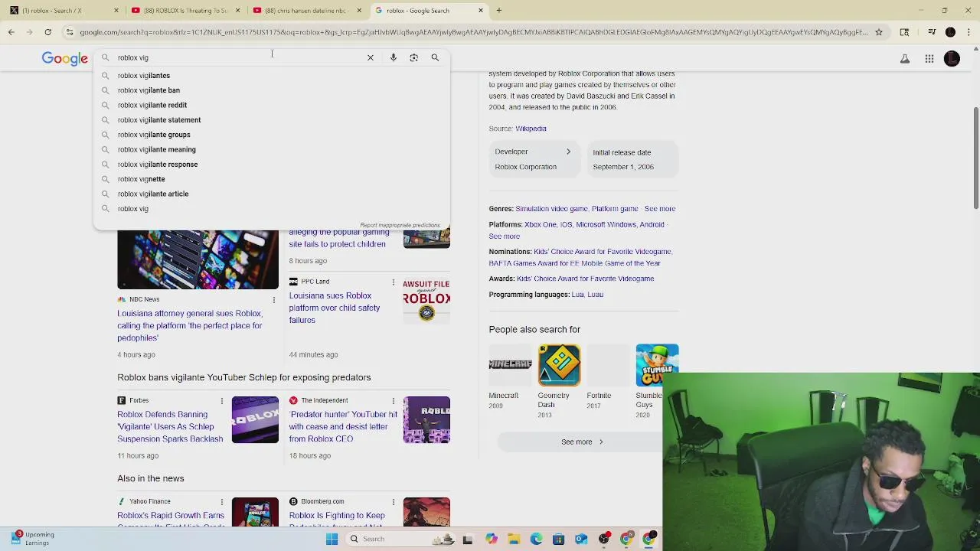980x551 pixels.
Task: Launch Microsoft Edge from taskbar
Action: 536,539
